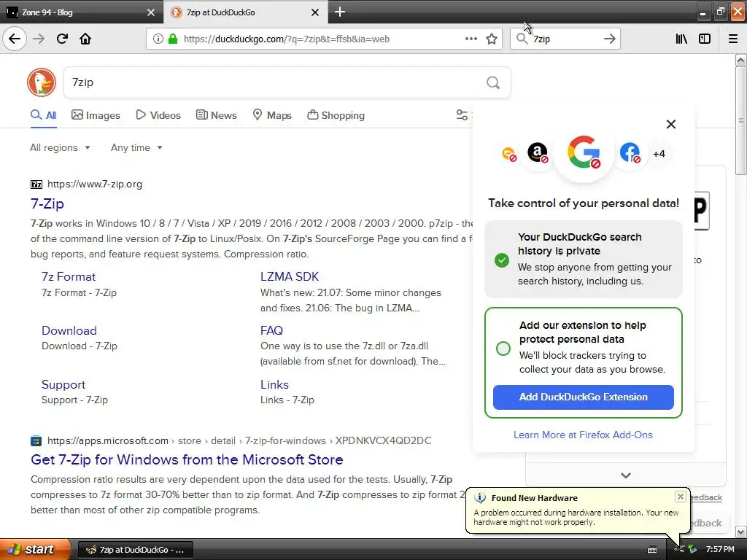This screenshot has height=560, width=747.
Task: Open the 7z Format sublink
Action: (69, 276)
